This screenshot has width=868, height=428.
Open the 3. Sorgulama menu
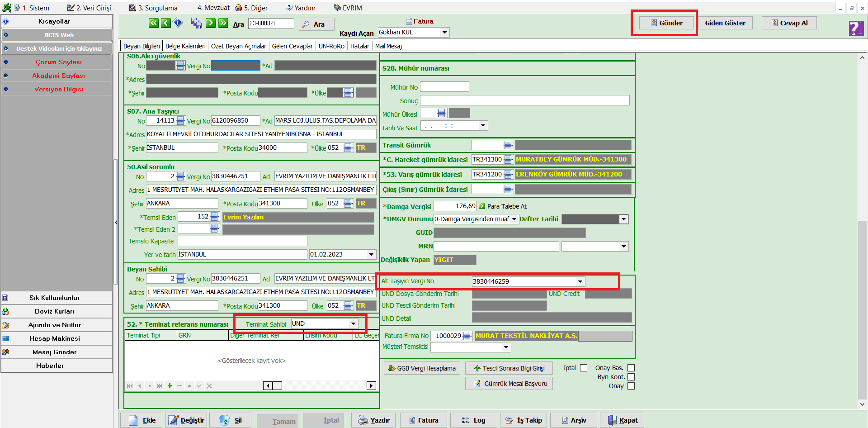tap(154, 8)
